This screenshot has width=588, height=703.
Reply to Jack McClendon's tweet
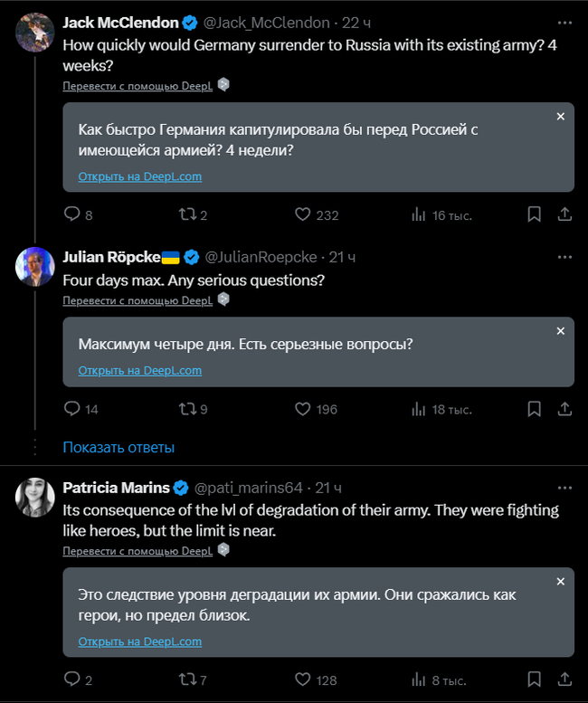click(72, 214)
